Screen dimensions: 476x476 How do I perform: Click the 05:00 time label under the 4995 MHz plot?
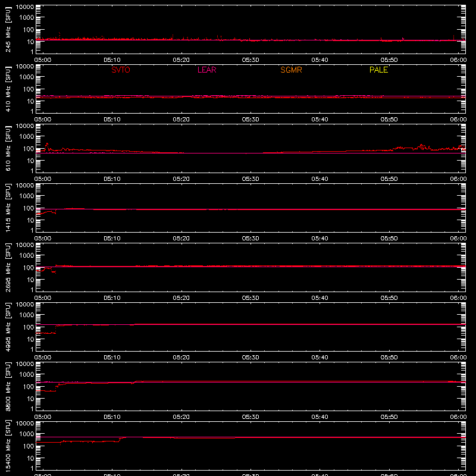42,358
